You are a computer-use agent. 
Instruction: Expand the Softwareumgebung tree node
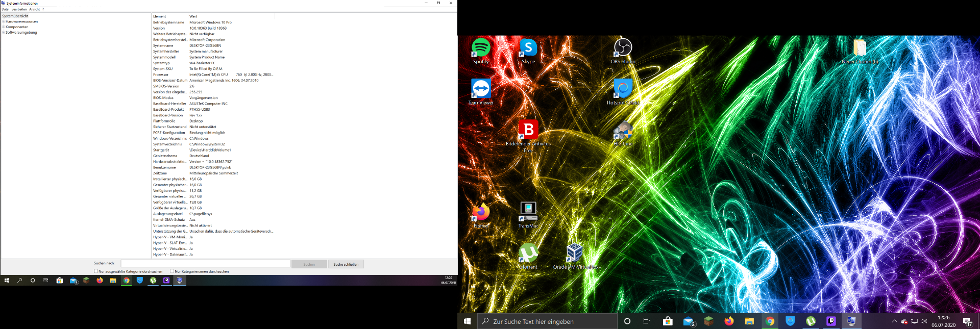pos(4,32)
